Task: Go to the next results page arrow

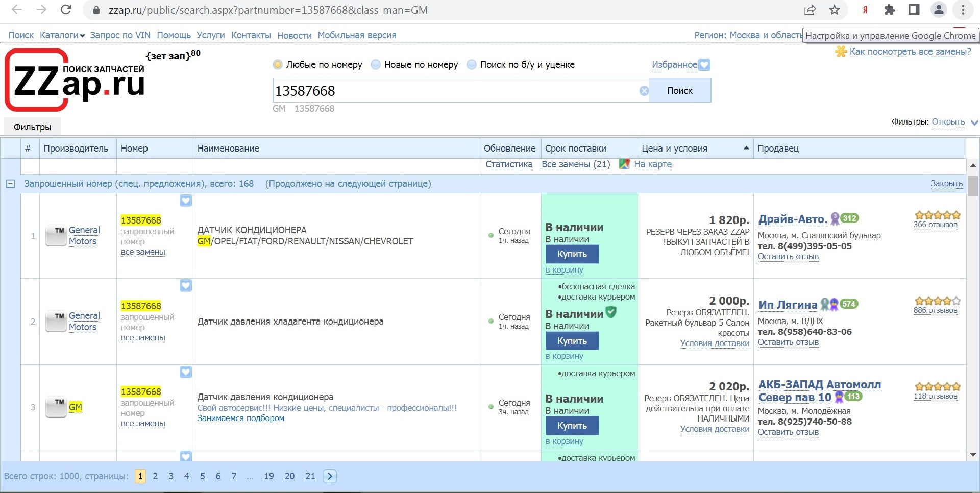Action: coord(330,476)
